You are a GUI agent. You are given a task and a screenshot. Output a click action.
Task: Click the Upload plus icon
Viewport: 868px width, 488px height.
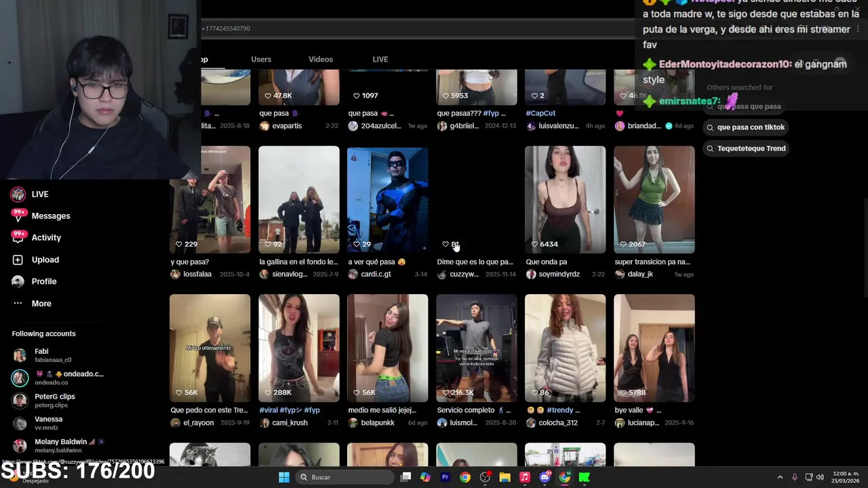[x=18, y=260]
